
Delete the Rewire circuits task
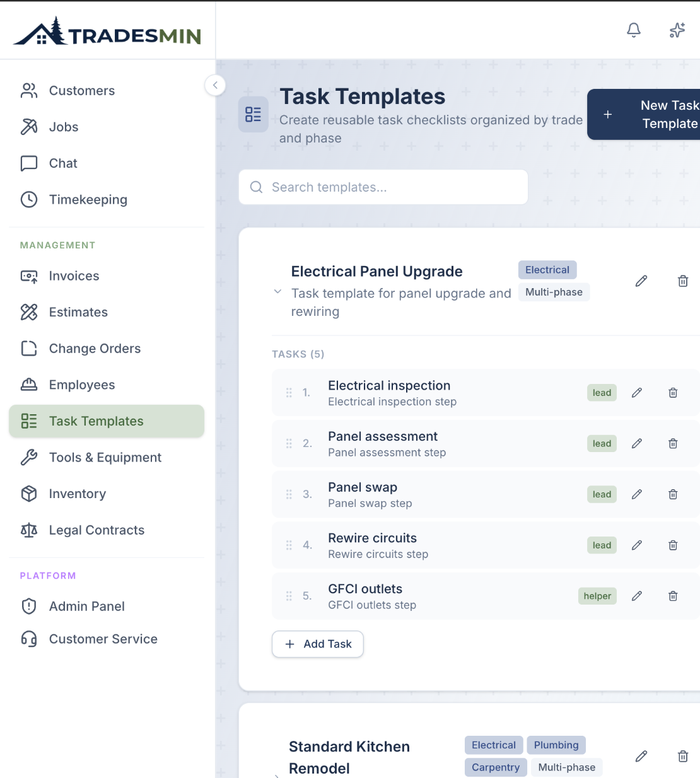673,545
